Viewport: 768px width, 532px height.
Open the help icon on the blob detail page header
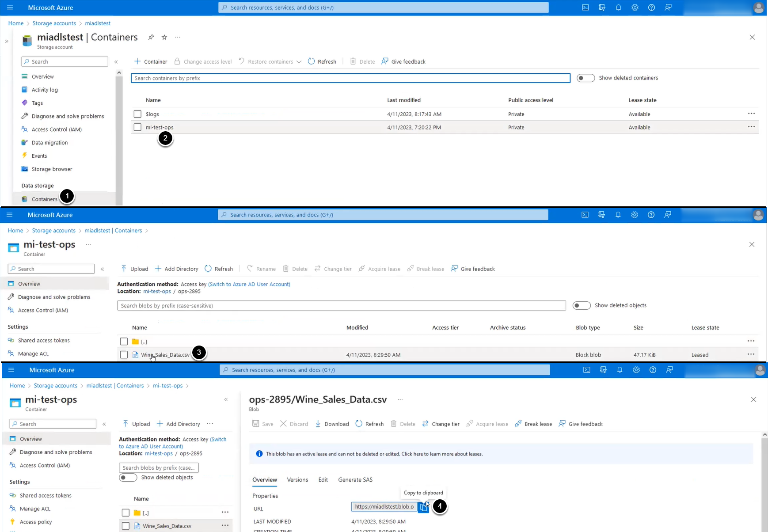(x=653, y=370)
